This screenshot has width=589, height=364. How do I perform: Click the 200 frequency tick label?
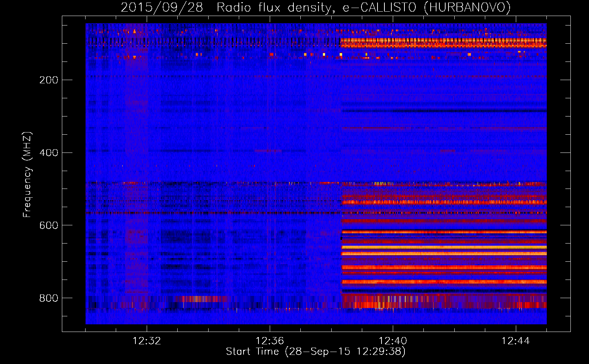tap(49, 80)
